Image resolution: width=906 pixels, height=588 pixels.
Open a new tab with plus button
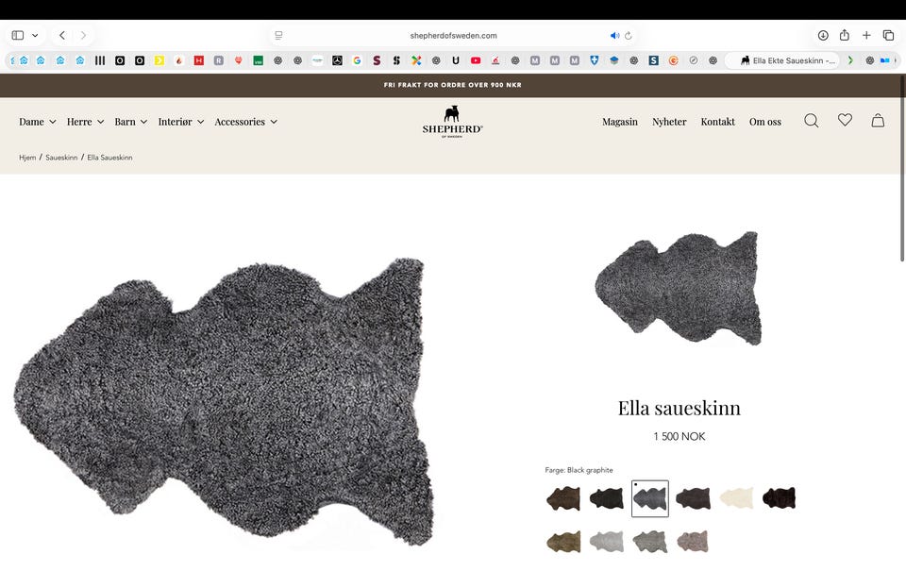click(866, 35)
